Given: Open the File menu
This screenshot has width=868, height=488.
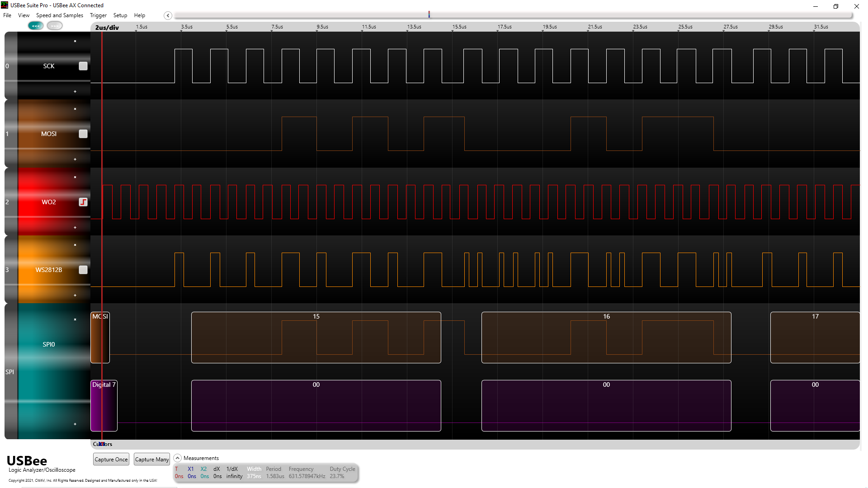Looking at the screenshot, I should pos(7,15).
